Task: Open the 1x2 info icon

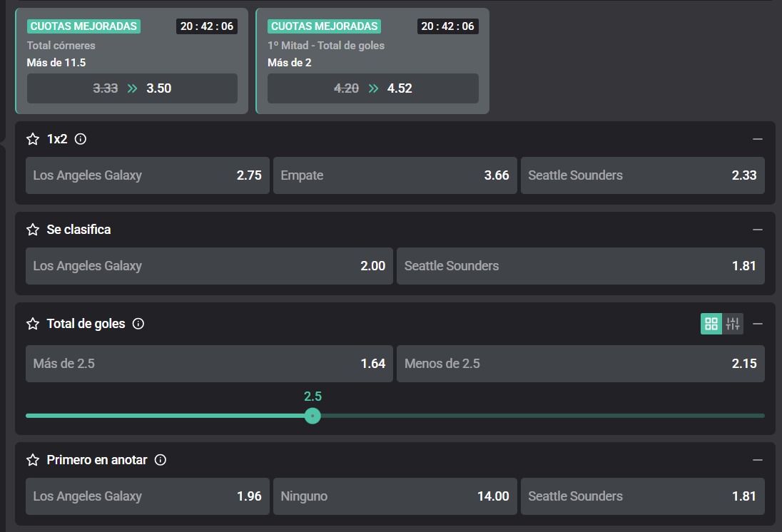Action: pyautogui.click(x=81, y=139)
